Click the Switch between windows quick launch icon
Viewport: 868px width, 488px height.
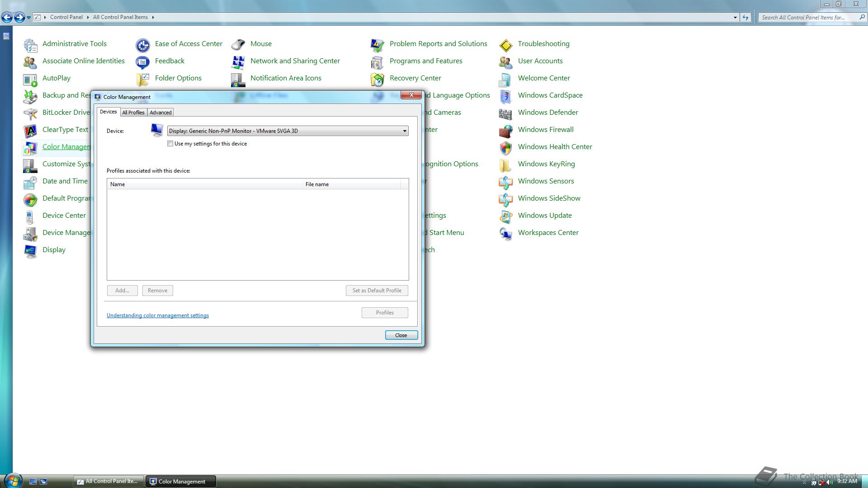point(43,482)
